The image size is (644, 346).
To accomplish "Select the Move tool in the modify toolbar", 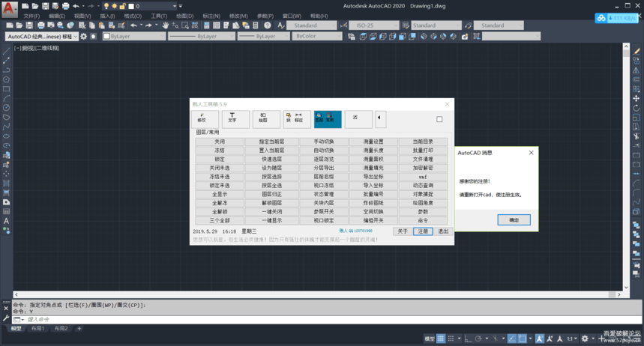I will [637, 99].
